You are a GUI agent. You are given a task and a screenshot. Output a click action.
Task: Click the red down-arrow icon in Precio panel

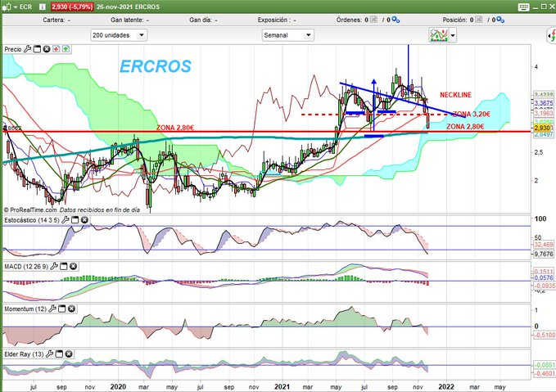click(x=56, y=49)
